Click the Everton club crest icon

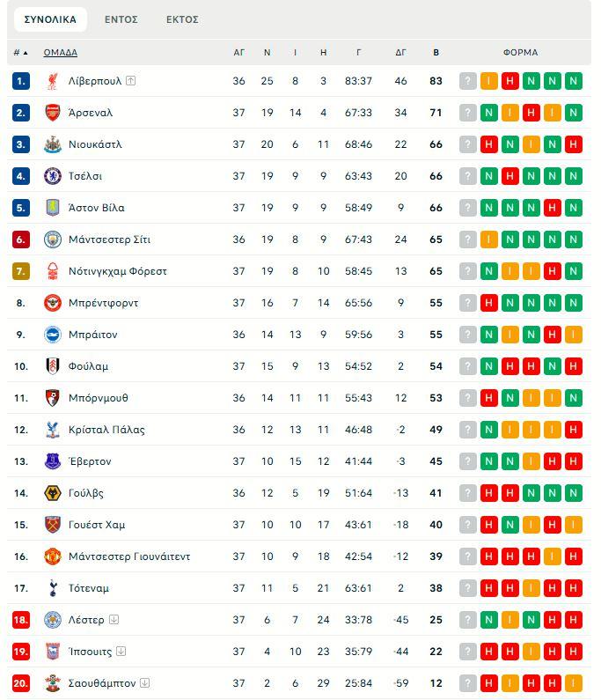pyautogui.click(x=52, y=461)
